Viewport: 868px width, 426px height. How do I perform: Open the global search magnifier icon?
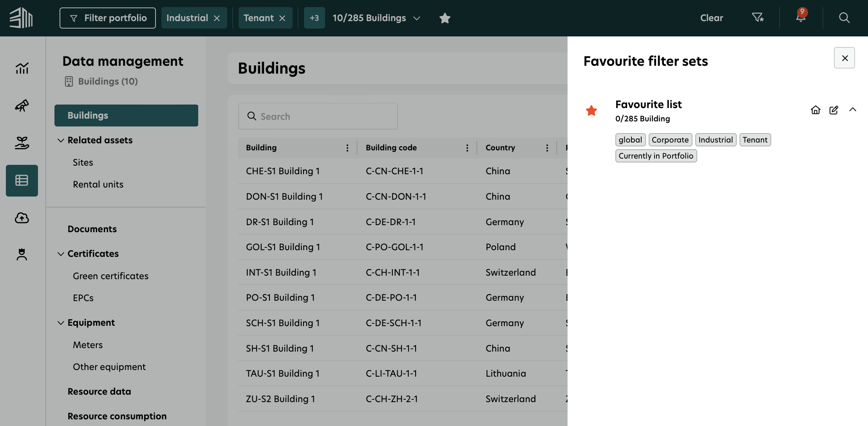pyautogui.click(x=844, y=18)
